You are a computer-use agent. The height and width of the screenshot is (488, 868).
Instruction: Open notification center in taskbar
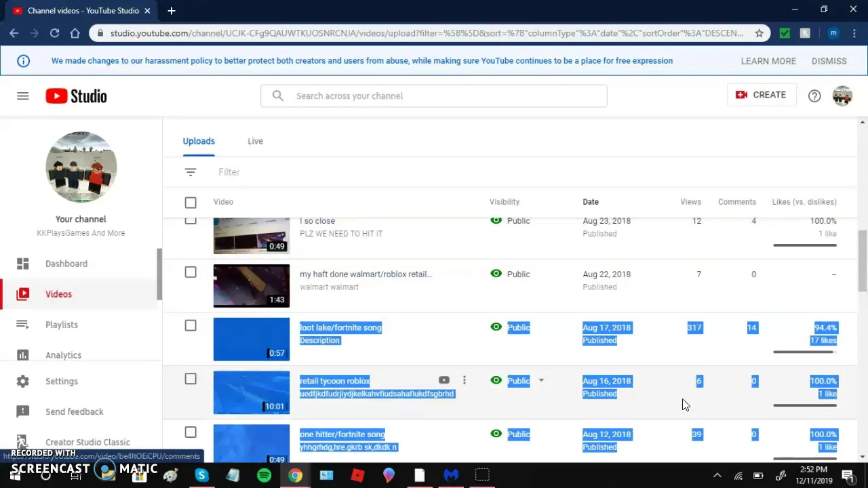tap(848, 475)
